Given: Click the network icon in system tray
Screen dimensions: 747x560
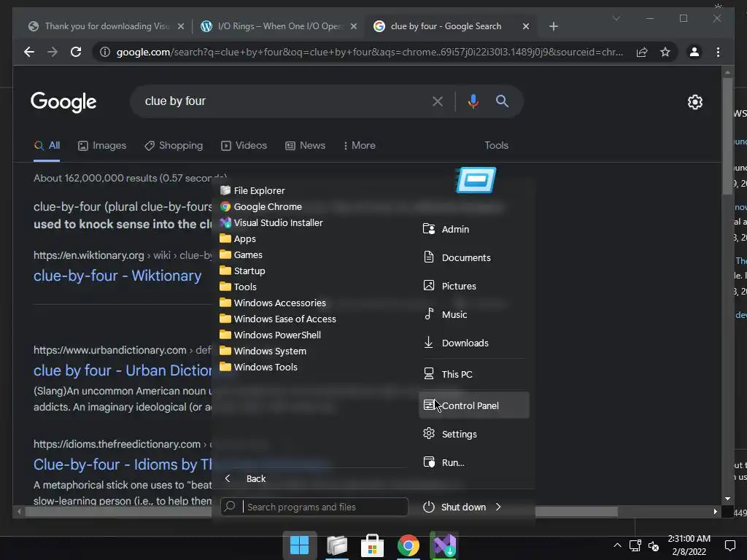Looking at the screenshot, I should click(635, 545).
